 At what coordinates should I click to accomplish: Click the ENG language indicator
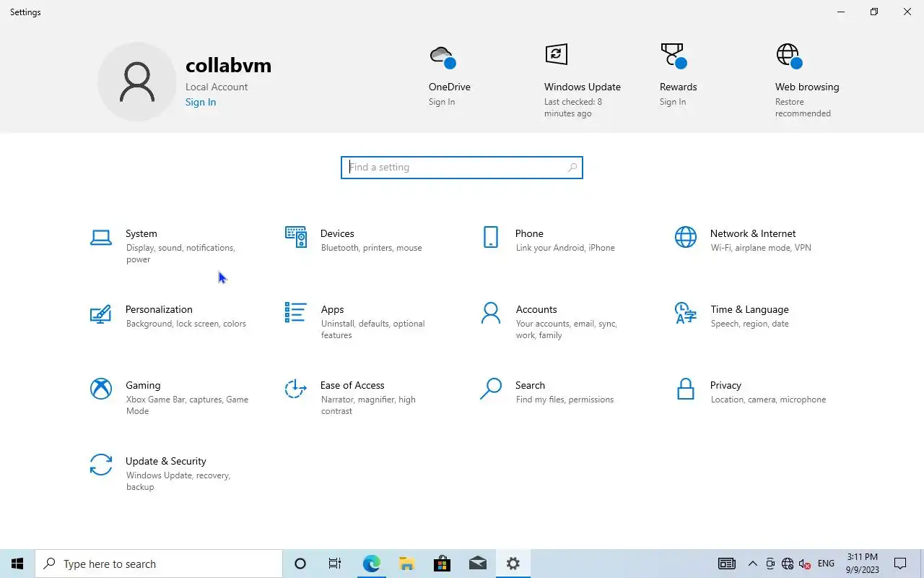(826, 564)
